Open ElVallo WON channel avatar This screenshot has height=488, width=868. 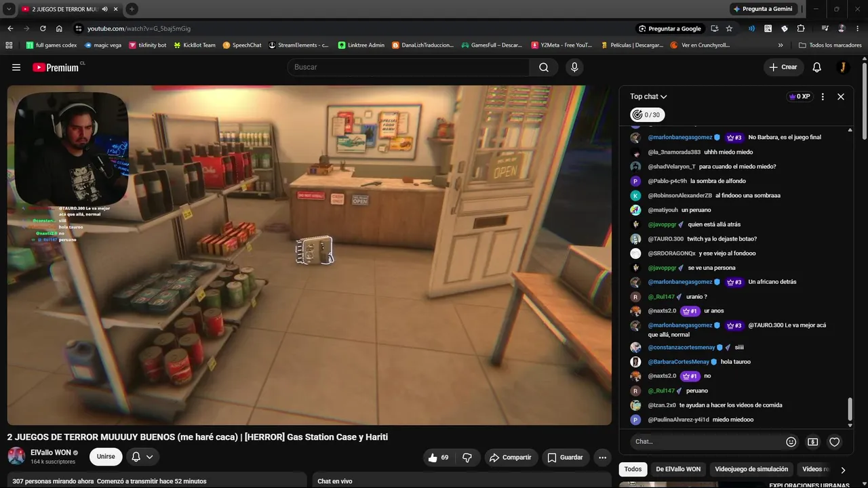point(16,456)
